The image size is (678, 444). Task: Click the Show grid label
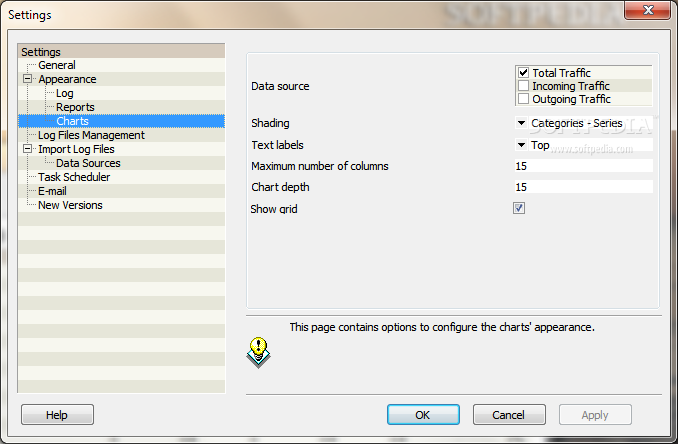pos(274,209)
